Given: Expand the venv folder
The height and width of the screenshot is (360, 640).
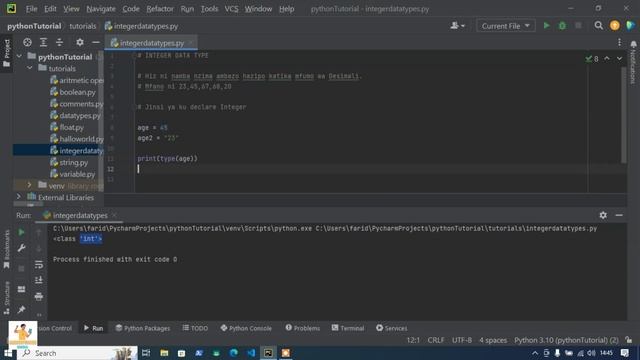Looking at the screenshot, I should tap(29, 185).
